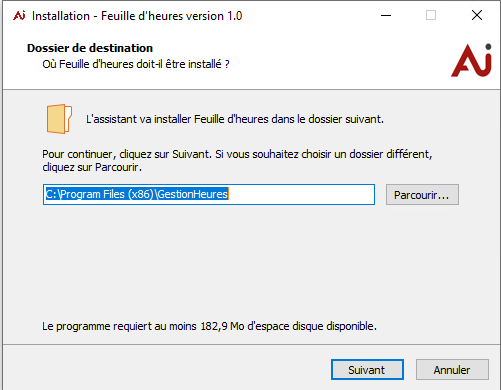The image size is (501, 390).
Task: Click the small AJ icon in title bar
Action: pos(19,15)
